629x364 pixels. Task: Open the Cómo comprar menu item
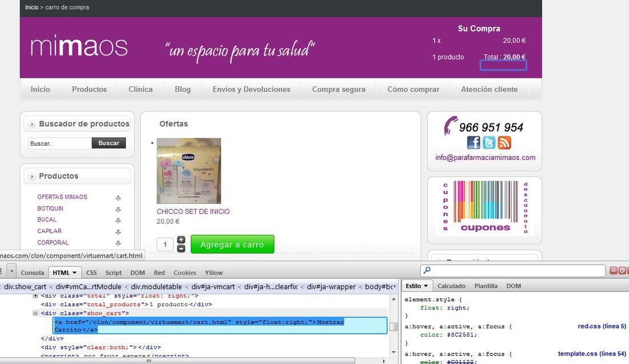(x=413, y=89)
